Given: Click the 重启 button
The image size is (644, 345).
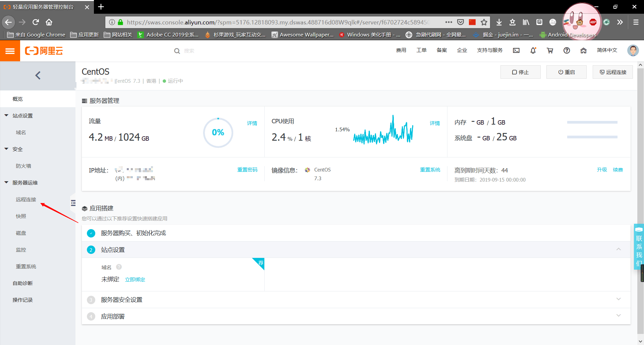Looking at the screenshot, I should pyautogui.click(x=566, y=72).
